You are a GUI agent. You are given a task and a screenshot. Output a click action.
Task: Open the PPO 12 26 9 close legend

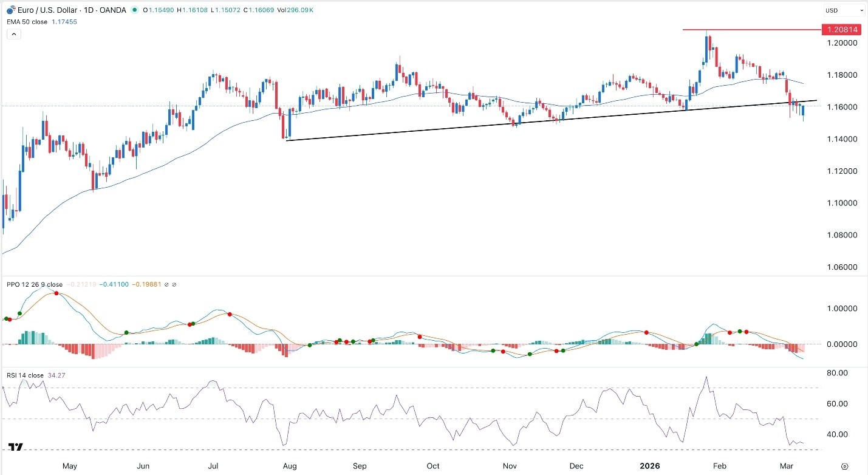[35, 284]
